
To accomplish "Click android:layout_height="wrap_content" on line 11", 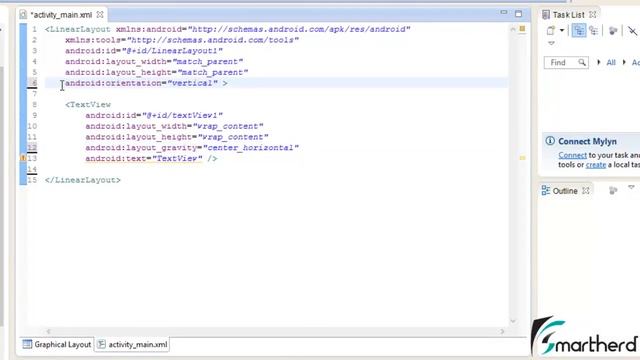I will tap(177, 137).
